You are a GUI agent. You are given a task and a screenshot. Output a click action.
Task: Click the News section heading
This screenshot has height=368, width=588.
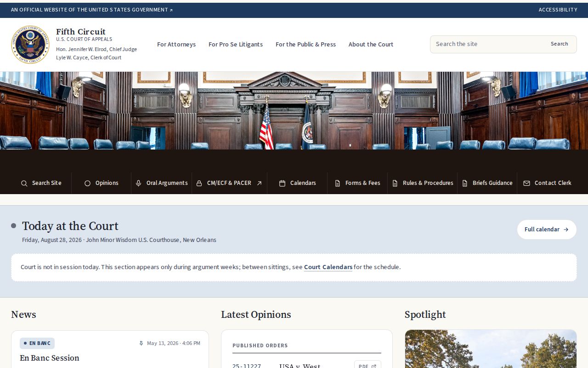pos(23,315)
